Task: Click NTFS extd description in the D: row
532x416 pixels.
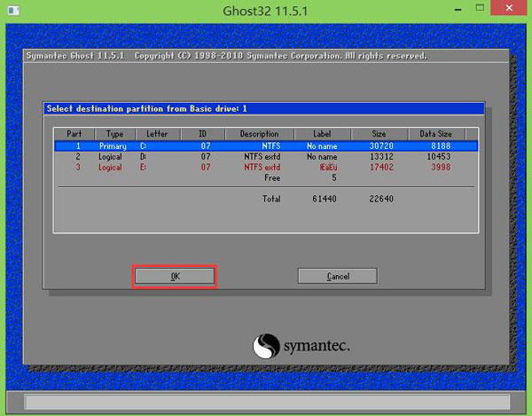Action: click(x=262, y=156)
